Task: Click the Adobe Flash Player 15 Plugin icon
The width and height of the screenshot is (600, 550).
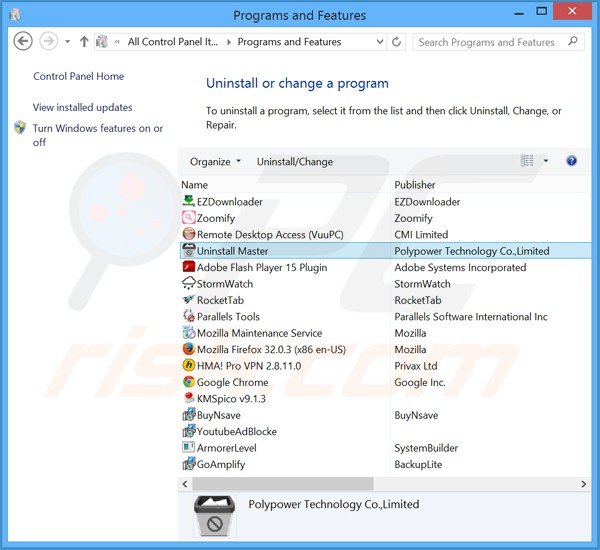Action: pyautogui.click(x=188, y=267)
